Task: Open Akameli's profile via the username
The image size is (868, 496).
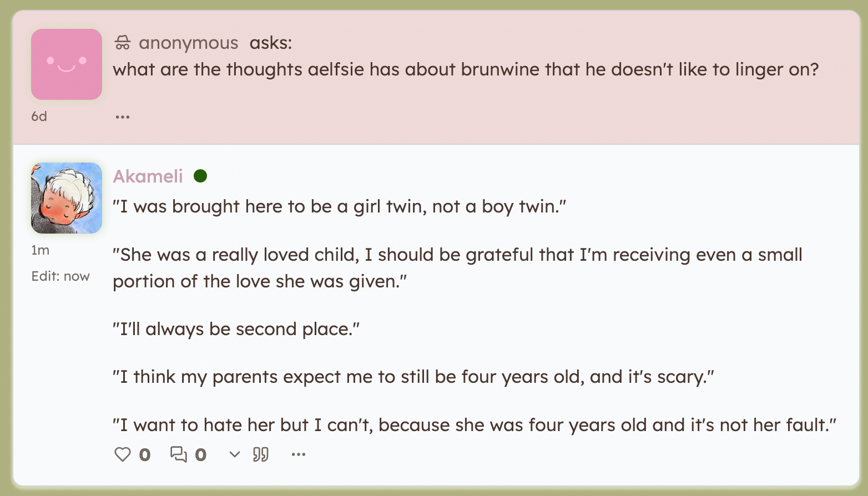Action: 148,176
